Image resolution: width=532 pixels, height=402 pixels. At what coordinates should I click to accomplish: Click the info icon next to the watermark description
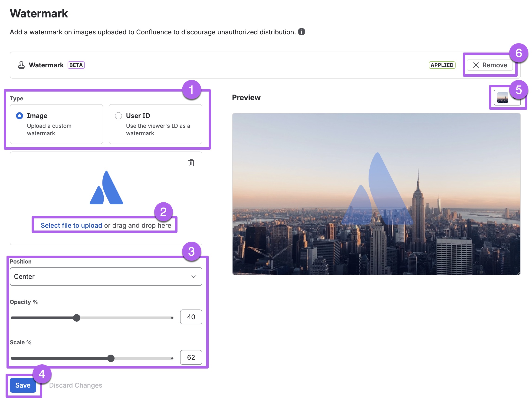(302, 32)
